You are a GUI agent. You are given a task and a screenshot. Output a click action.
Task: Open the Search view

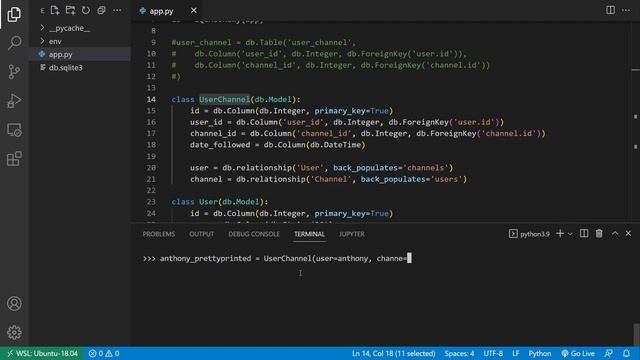[x=14, y=43]
